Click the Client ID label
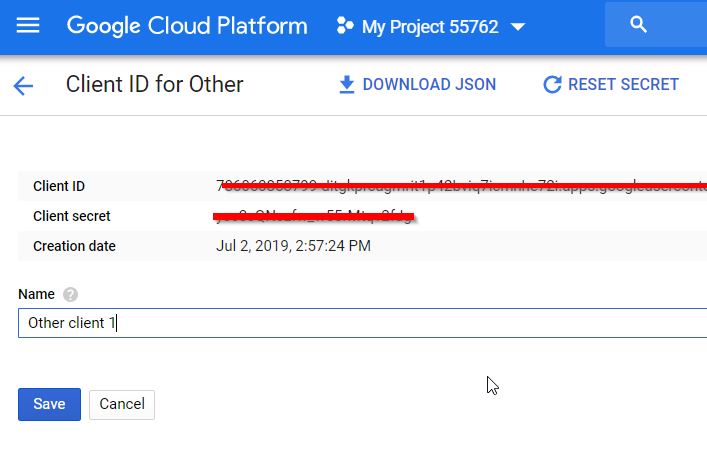The image size is (707, 464). [x=59, y=186]
